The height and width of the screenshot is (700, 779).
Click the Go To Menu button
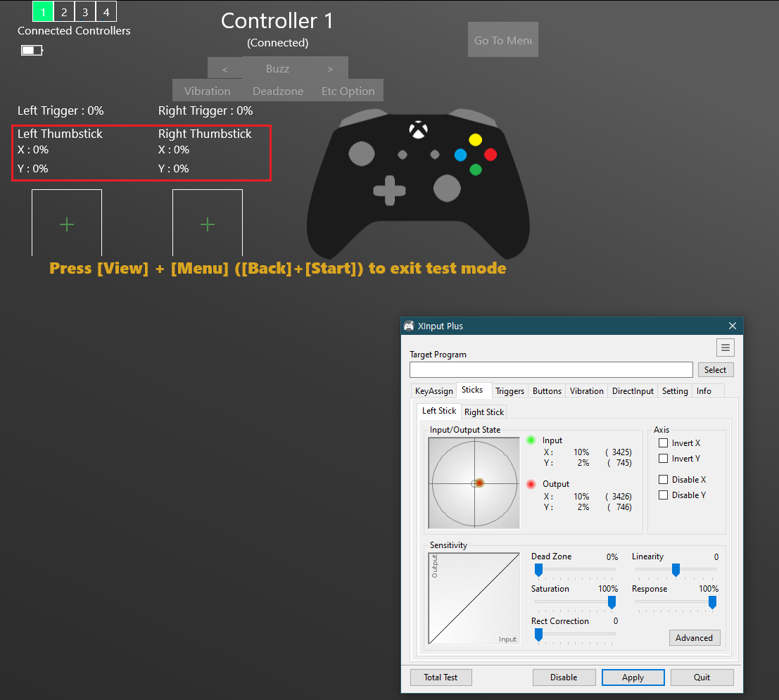[502, 39]
